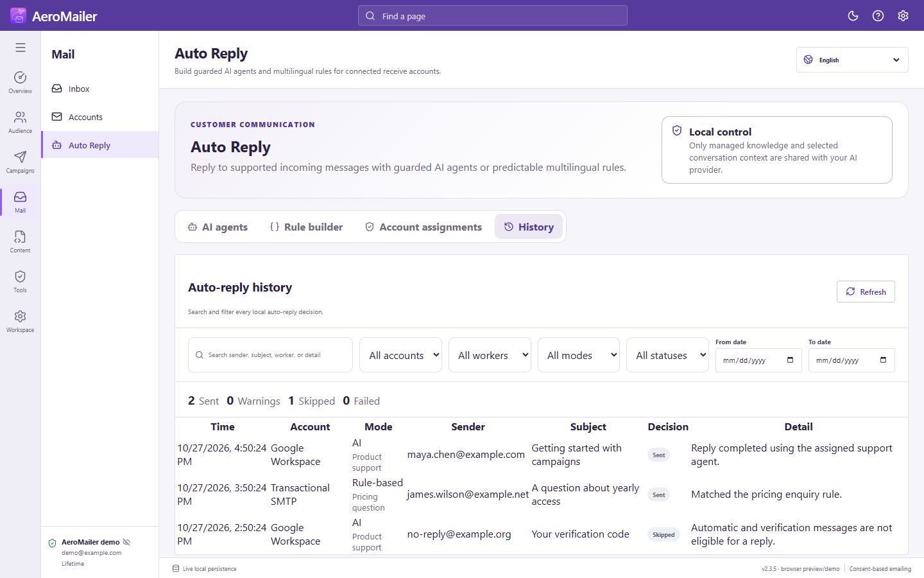The image size is (924, 578).
Task: Collapse sidebar with hamburger menu icon
Action: (21, 48)
